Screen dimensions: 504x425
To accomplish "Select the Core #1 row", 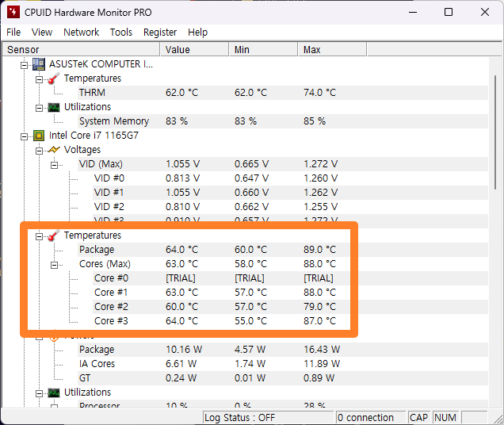I will [x=290, y=293].
